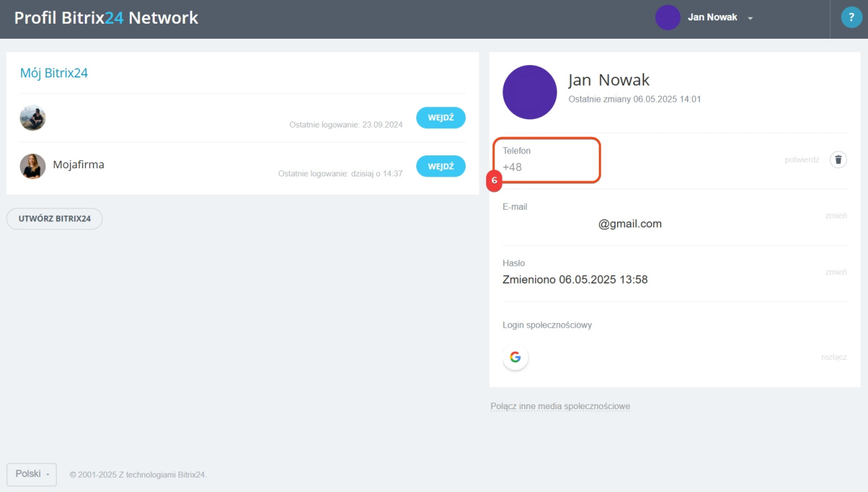Click the Login społecznościowy label

coord(547,325)
